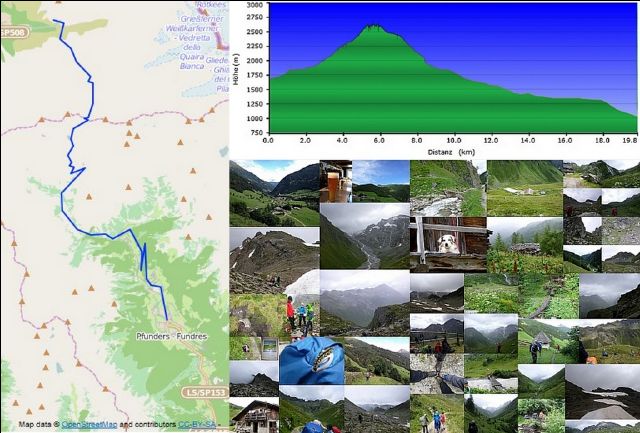Click the 10.0 km tick on chart
The width and height of the screenshot is (640, 433).
pyautogui.click(x=454, y=141)
